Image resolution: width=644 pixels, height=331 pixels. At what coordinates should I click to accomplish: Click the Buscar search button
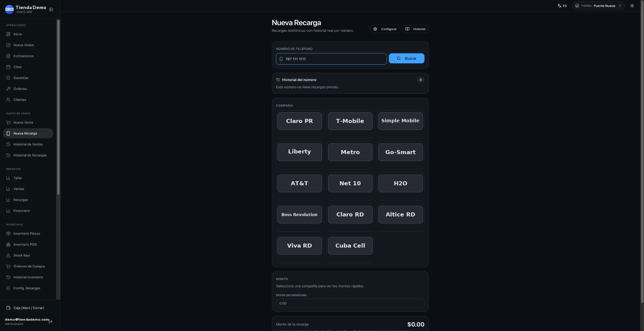click(x=407, y=59)
